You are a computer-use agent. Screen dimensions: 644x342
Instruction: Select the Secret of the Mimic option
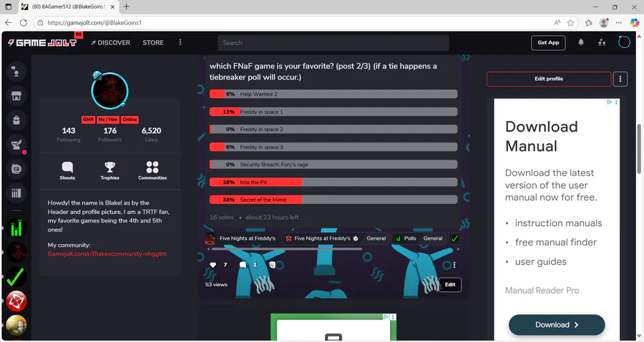coord(333,200)
